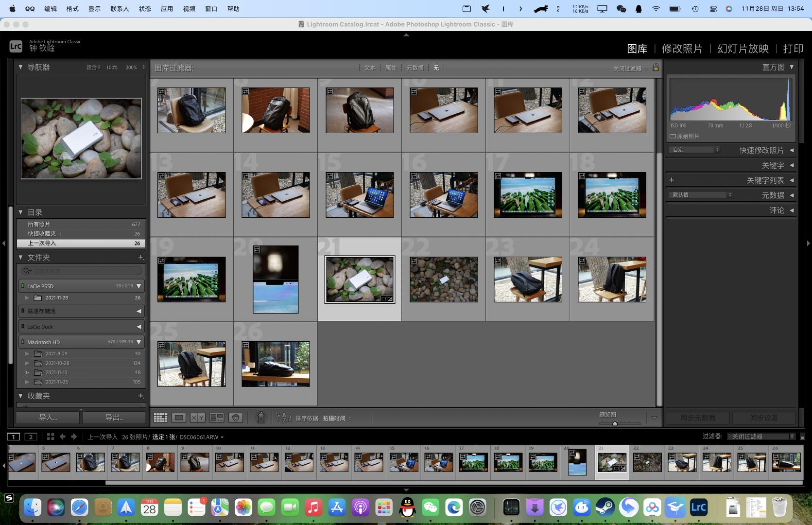Click the A-Z sort direction icon
Image resolution: width=812 pixels, height=525 pixels.
click(x=284, y=418)
